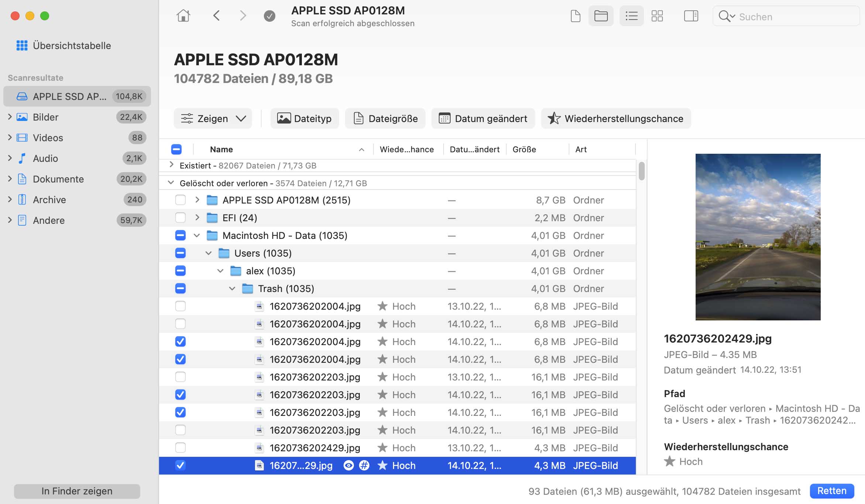The height and width of the screenshot is (504, 865).
Task: Collapse the Gelöscht oder verloren group
Action: (x=171, y=183)
